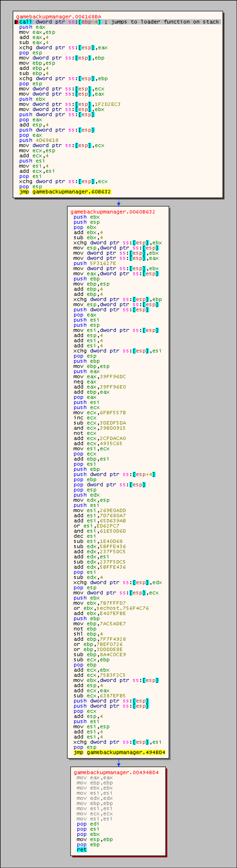Select 'xchg dword ptr ss:[esp],ebx' line
Screen dimensions: 237x868
(x=118, y=243)
